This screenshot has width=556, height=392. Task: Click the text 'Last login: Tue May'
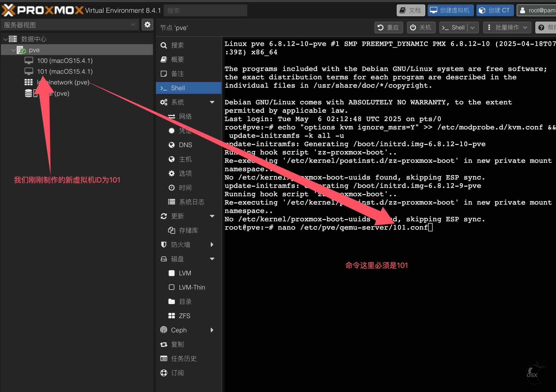pos(266,119)
